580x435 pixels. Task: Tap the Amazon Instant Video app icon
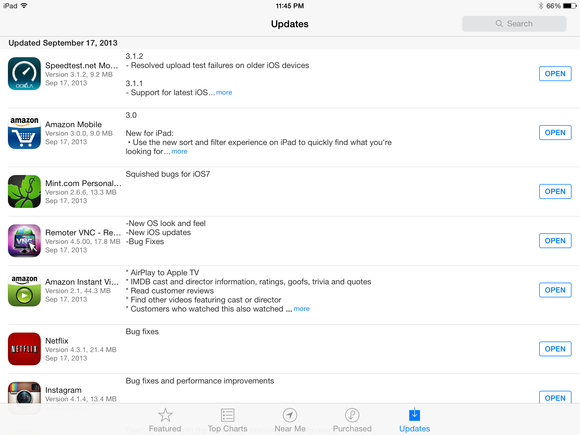(x=24, y=290)
